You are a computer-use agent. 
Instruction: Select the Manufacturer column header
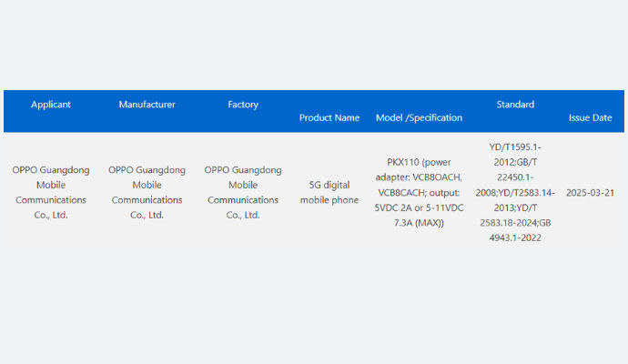(147, 105)
